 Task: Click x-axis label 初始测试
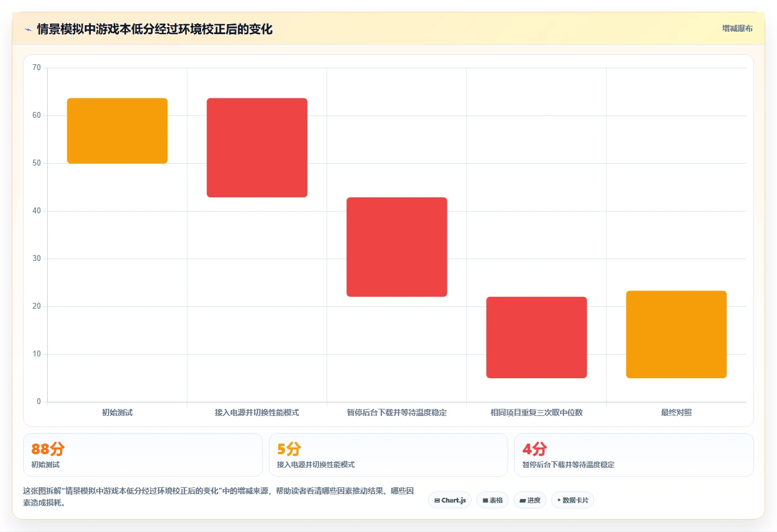117,412
